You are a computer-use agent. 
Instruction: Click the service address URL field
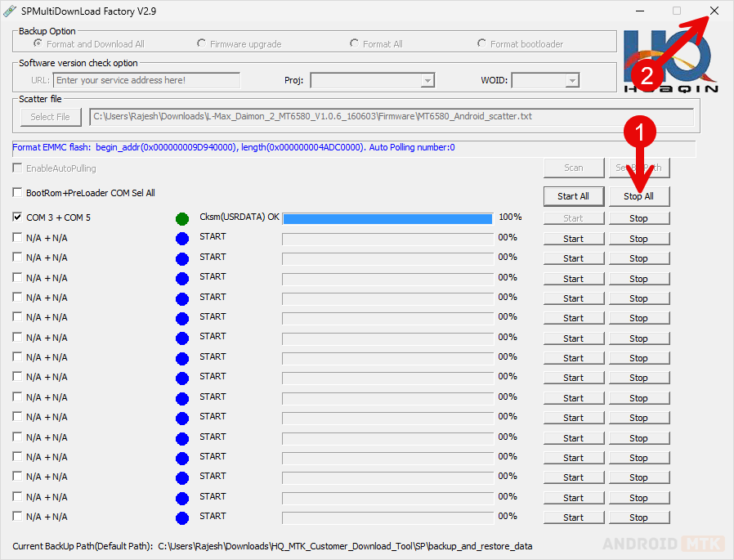146,80
